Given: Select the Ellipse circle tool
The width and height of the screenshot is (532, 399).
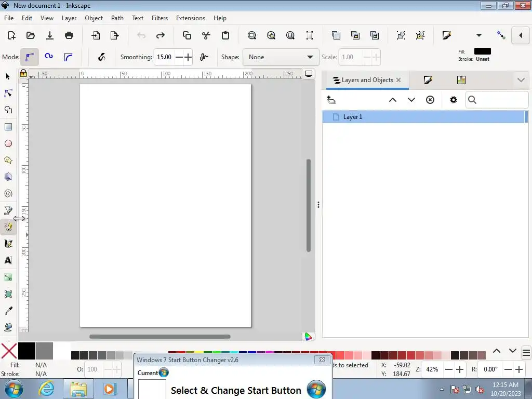Looking at the screenshot, I should coord(8,143).
